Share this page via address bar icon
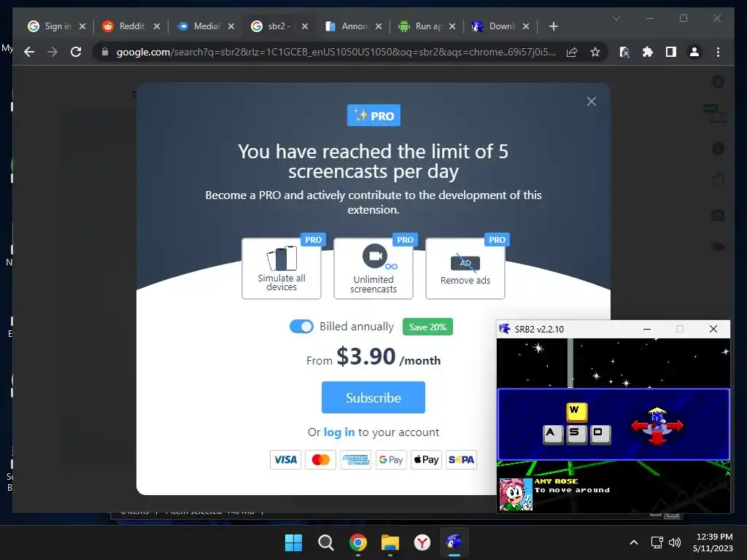This screenshot has height=560, width=747. 572,52
